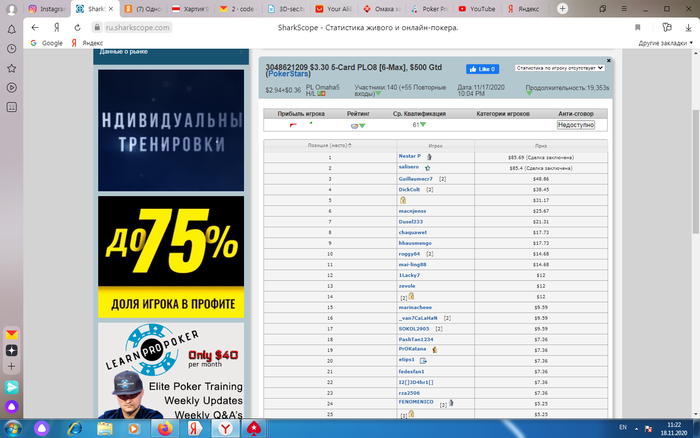Click the Omaha H/L game type icon
This screenshot has width=700, height=438.
tap(321, 94)
